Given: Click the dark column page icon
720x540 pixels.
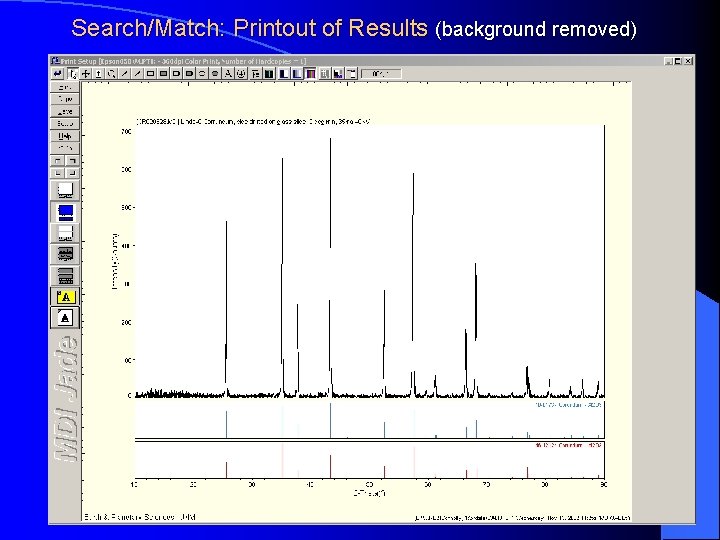Looking at the screenshot, I should 269,73.
